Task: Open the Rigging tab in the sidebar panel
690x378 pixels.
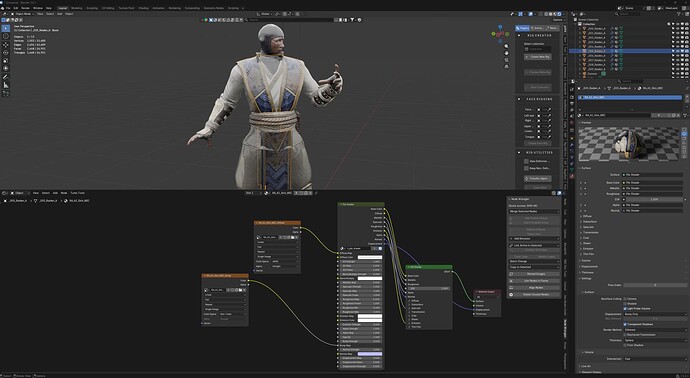Action: click(522, 28)
